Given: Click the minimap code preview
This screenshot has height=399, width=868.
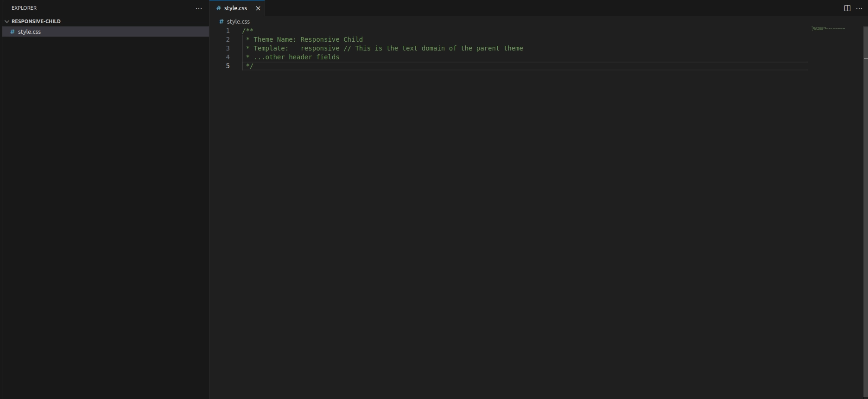Looking at the screenshot, I should point(828,29).
